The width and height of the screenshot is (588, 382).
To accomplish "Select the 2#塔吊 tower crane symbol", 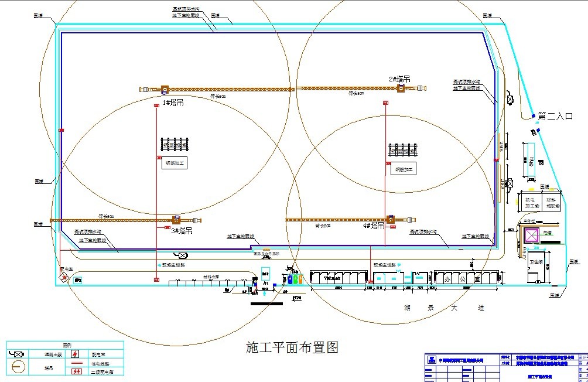I will [401, 88].
